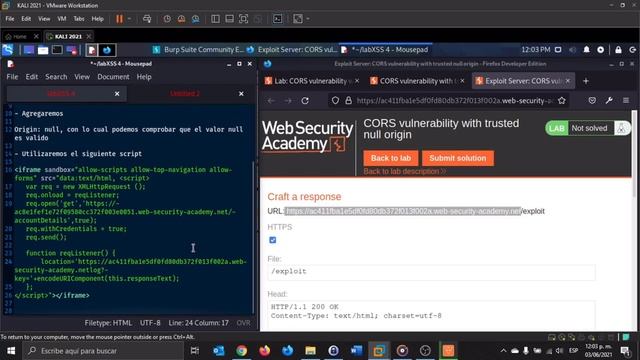Click the Head response textarea
This screenshot has width=640, height=360.
pos(431,314)
